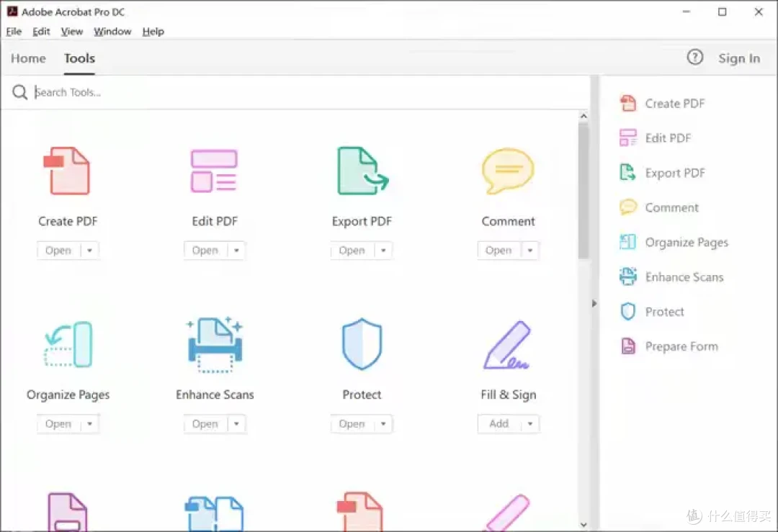Image resolution: width=778 pixels, height=532 pixels.
Task: Click the large Organize Pages icon
Action: 68,344
